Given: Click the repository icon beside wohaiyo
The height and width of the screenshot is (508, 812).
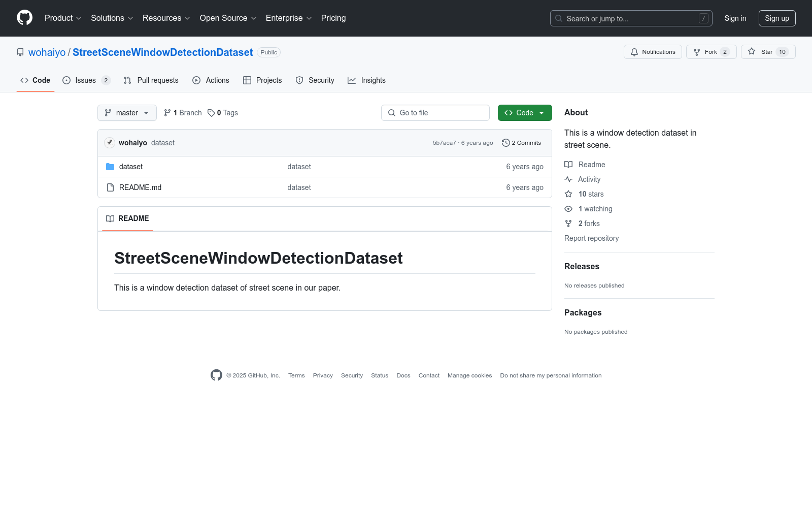Looking at the screenshot, I should (x=20, y=52).
